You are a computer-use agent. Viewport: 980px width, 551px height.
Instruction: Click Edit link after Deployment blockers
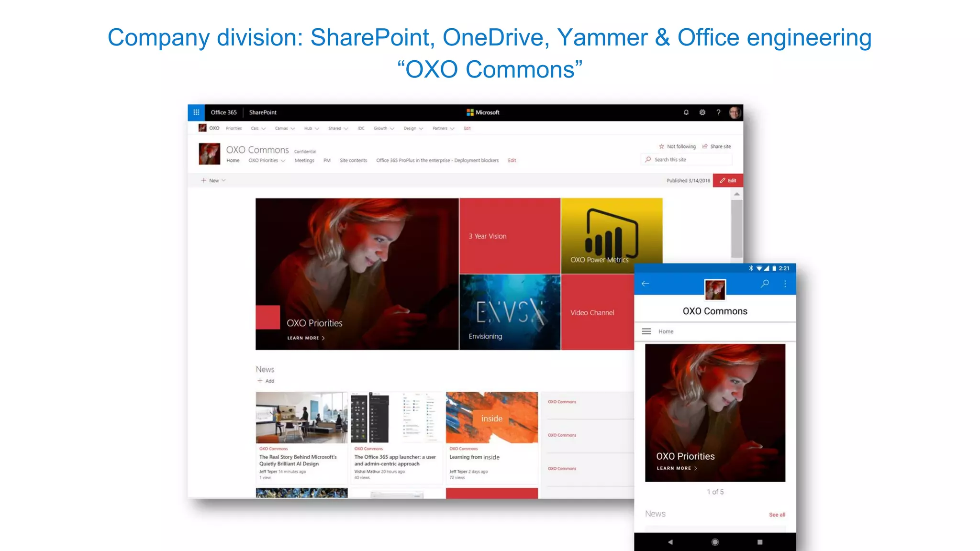(x=512, y=160)
